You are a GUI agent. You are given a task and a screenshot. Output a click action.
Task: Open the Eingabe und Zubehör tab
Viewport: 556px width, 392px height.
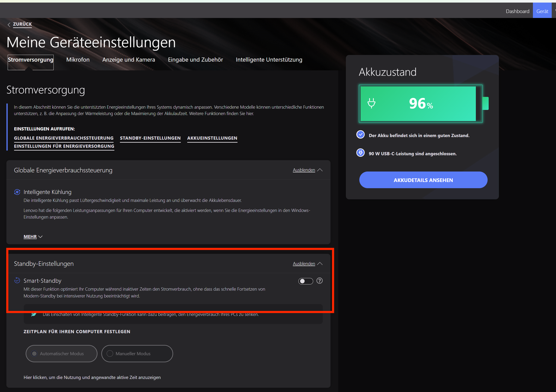[195, 60]
